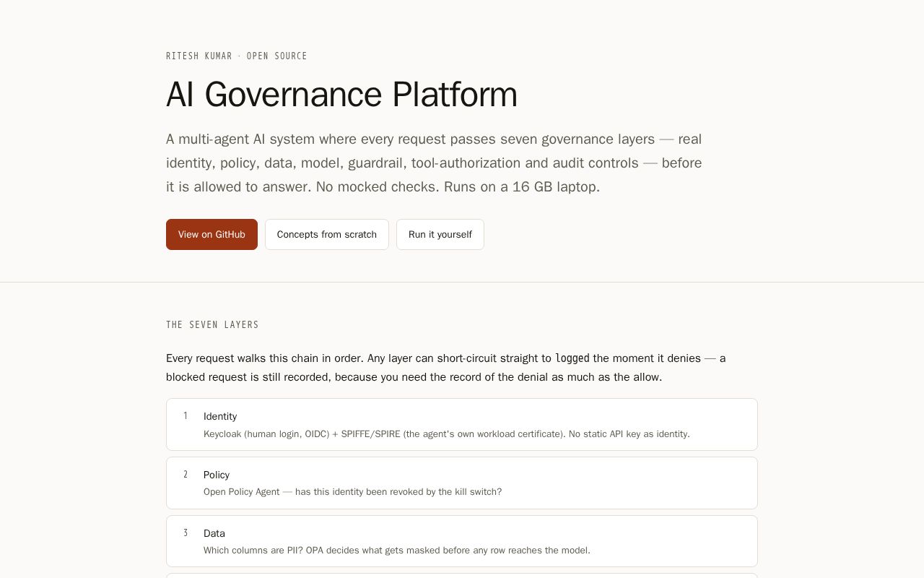
Task: Click the number 3 beside Data
Action: point(186,533)
